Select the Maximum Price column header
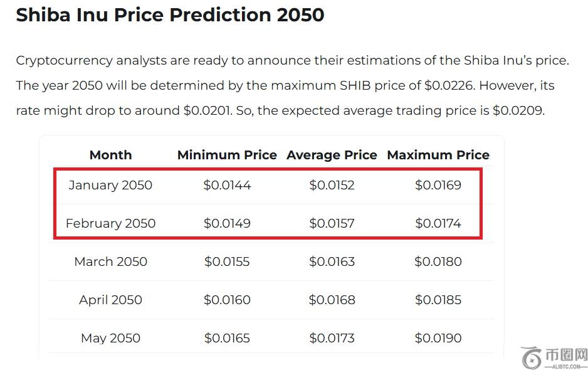The image size is (588, 370). coord(438,155)
